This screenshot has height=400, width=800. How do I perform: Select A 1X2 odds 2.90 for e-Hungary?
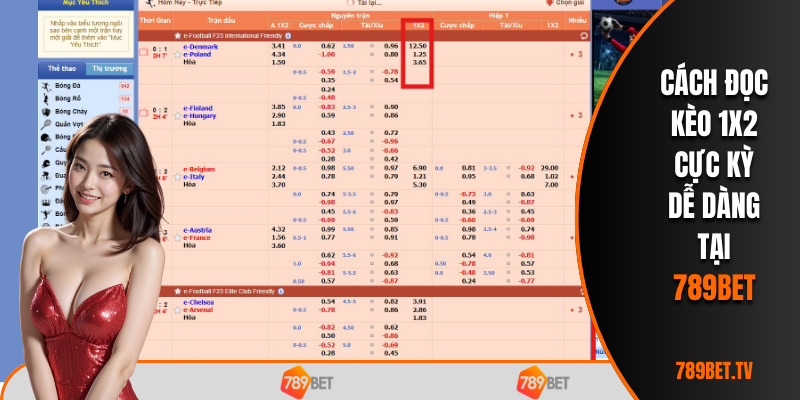point(279,116)
